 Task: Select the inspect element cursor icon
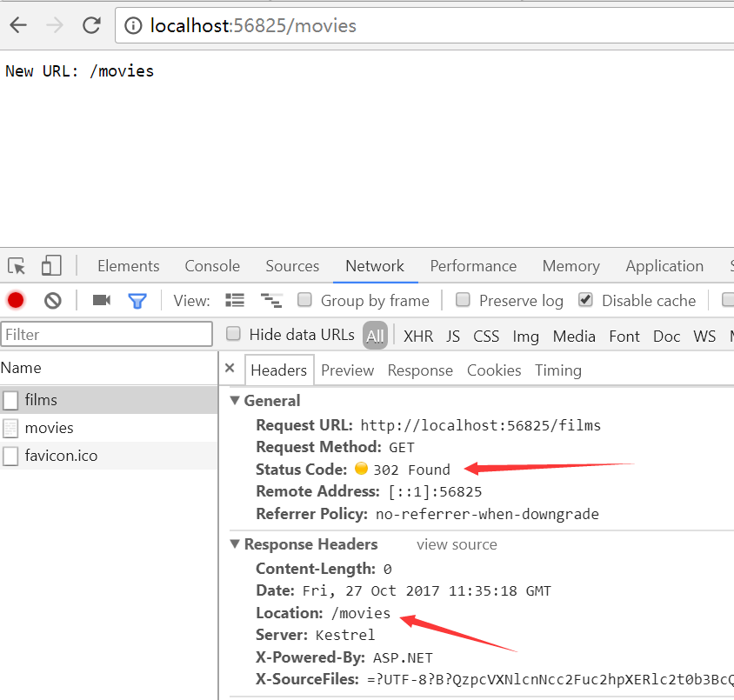coord(17,265)
